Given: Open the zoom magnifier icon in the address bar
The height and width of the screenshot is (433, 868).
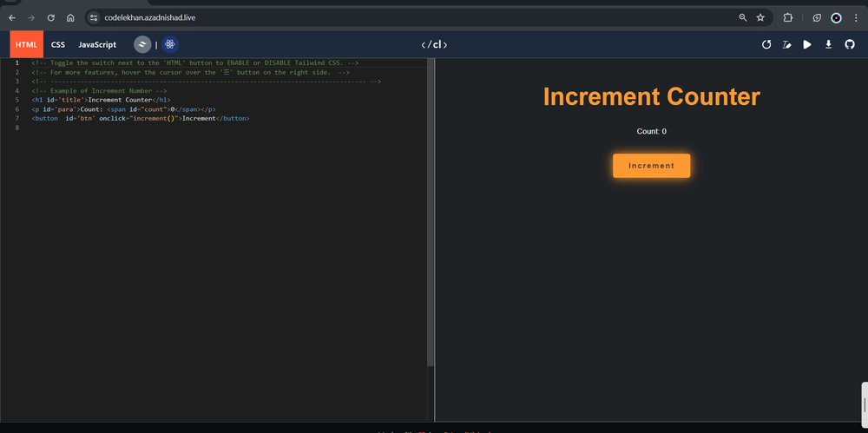Looking at the screenshot, I should click(x=743, y=17).
